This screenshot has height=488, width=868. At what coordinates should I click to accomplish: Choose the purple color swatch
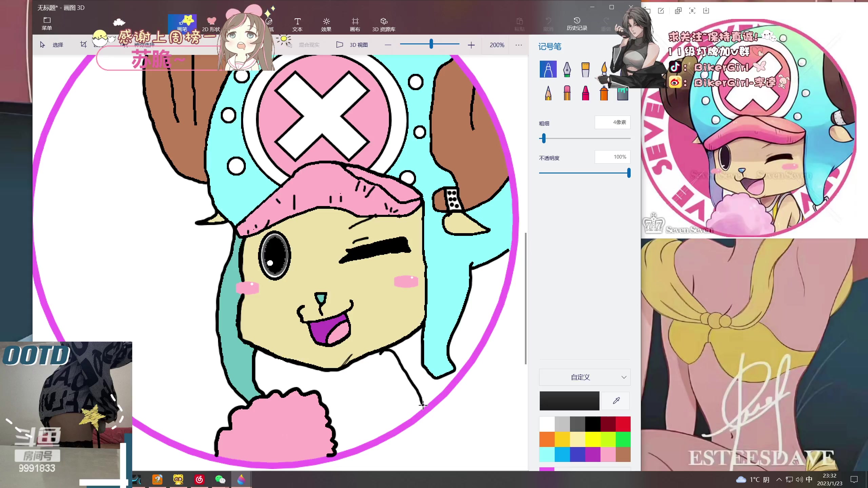593,454
